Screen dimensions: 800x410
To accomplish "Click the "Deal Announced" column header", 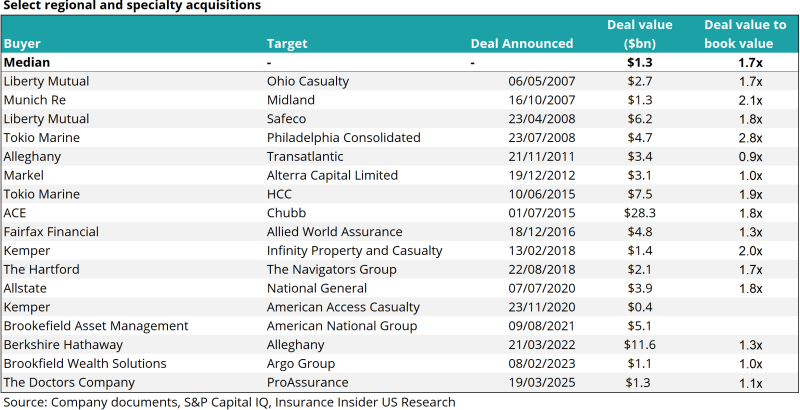I will click(522, 43).
